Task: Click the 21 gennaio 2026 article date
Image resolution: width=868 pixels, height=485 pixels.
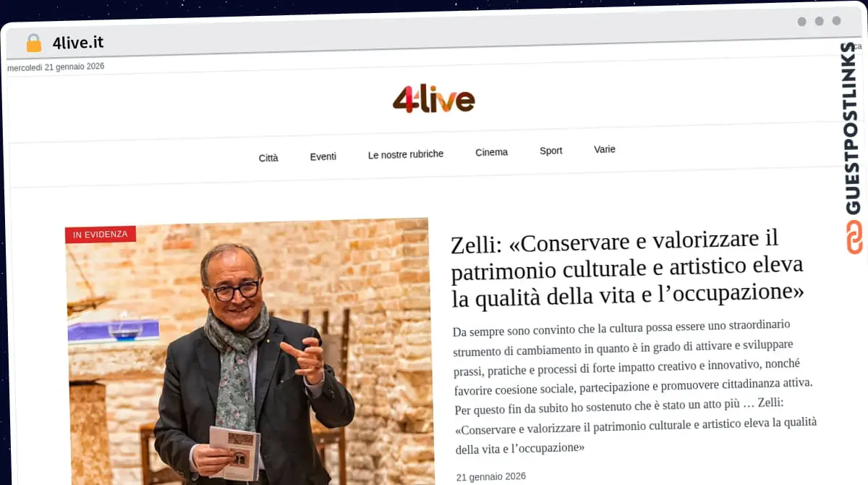Action: click(491, 476)
